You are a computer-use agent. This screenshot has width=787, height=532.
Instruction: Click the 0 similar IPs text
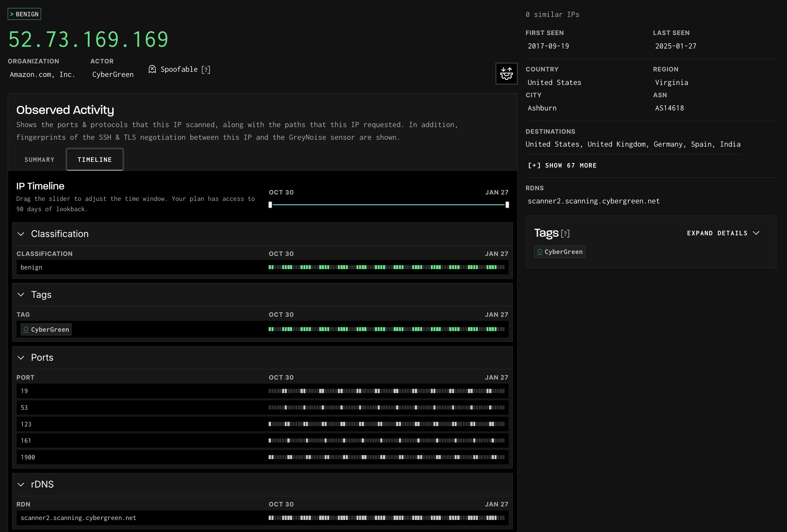(x=552, y=15)
